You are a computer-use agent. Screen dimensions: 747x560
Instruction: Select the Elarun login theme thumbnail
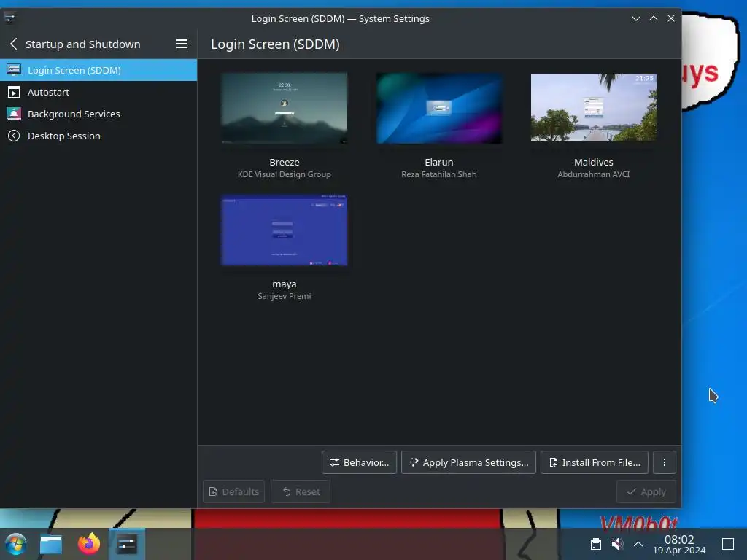(x=438, y=108)
